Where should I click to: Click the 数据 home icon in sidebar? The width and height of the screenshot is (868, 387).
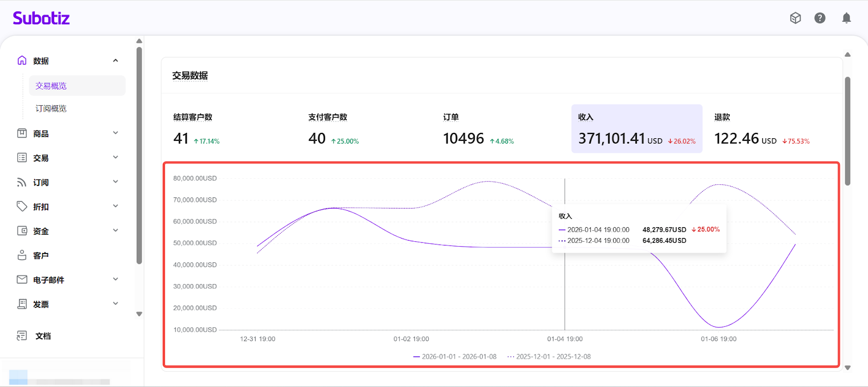click(22, 60)
